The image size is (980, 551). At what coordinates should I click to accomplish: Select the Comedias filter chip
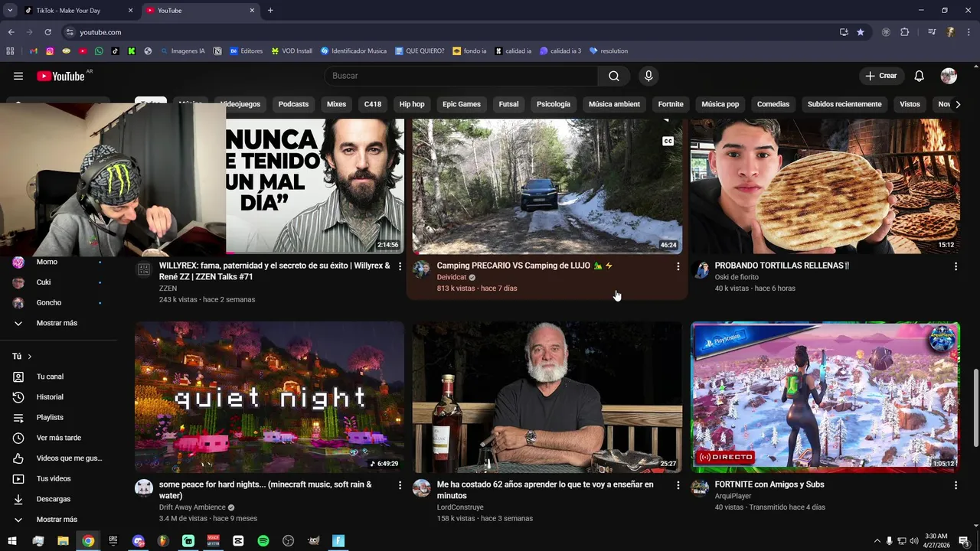[x=773, y=104]
